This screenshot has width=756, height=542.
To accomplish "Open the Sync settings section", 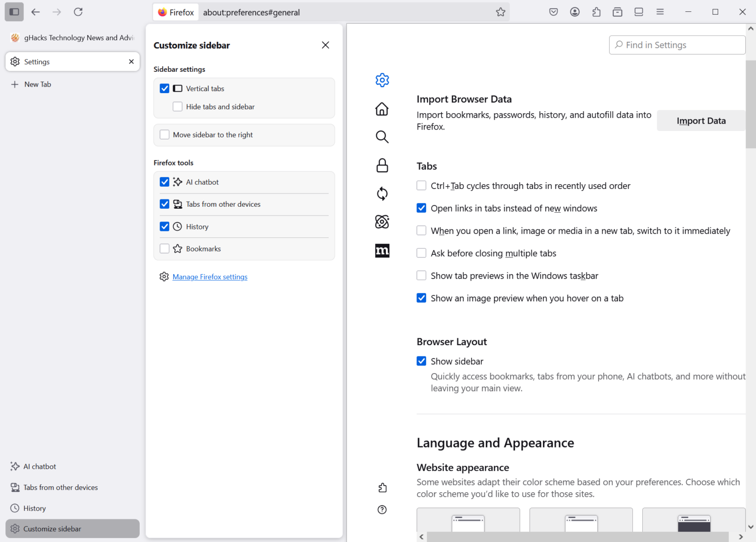I will 382,193.
